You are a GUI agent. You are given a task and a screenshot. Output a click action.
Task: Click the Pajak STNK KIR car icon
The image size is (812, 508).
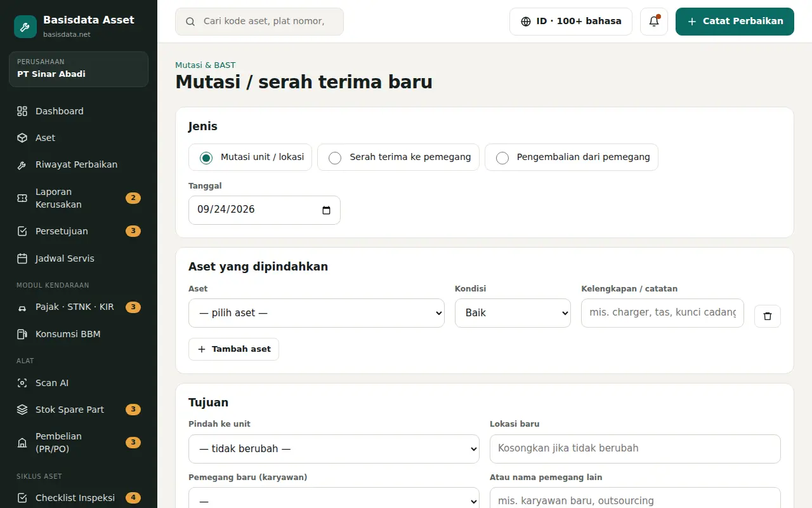point(22,307)
